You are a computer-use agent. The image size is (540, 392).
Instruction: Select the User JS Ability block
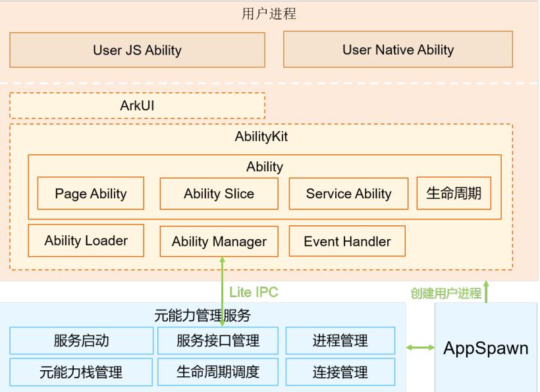[x=136, y=49]
